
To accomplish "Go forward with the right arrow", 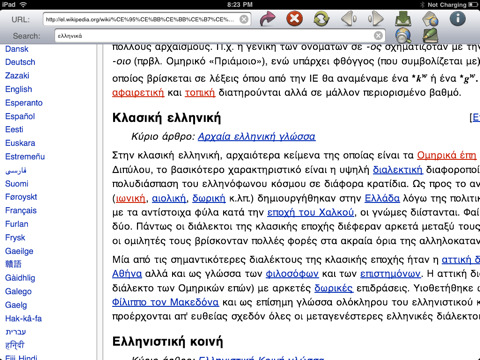I will (376, 18).
